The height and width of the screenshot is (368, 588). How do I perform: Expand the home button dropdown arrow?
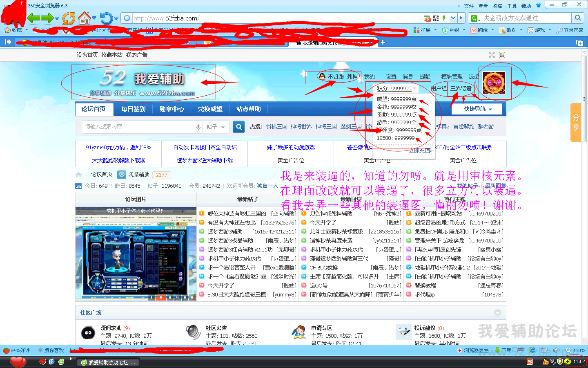[x=94, y=18]
